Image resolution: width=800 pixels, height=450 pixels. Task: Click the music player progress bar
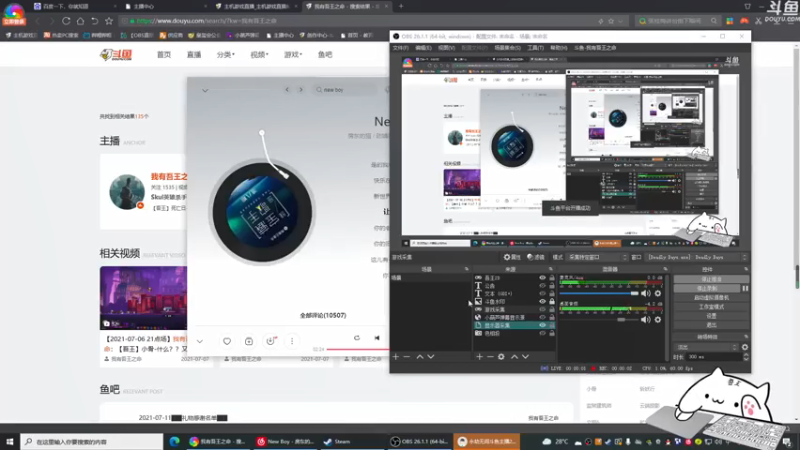358,349
